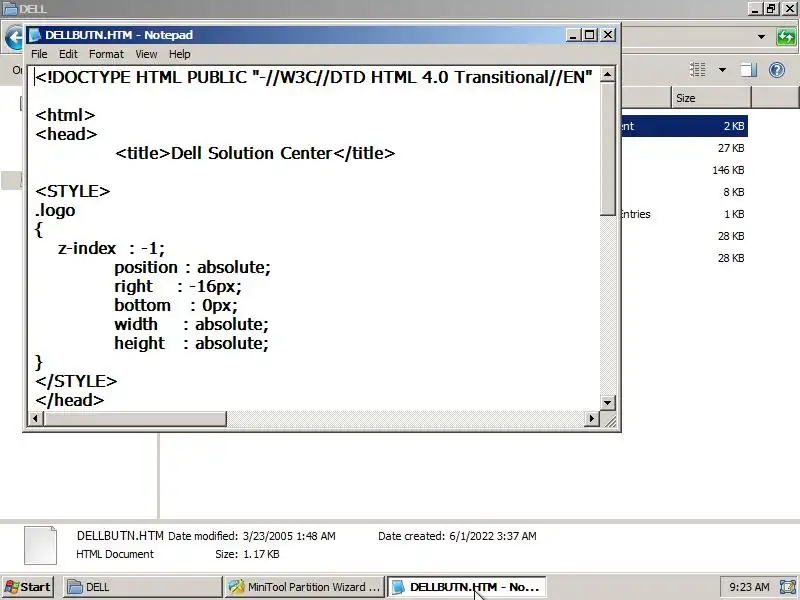This screenshot has height=600, width=800.
Task: Place cursor in the DOCTYPE line of text
Action: 314,77
